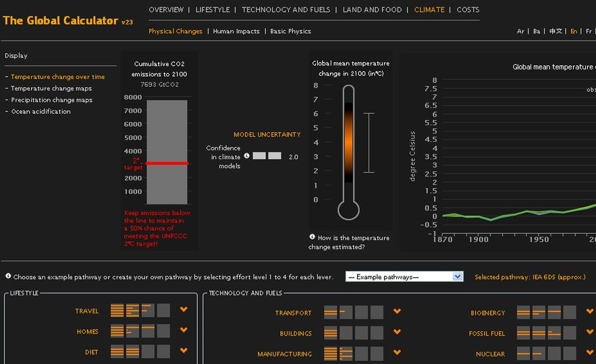Click info icon before 'Choose an example pathway'
This screenshot has width=596, height=364.
pyautogui.click(x=8, y=276)
